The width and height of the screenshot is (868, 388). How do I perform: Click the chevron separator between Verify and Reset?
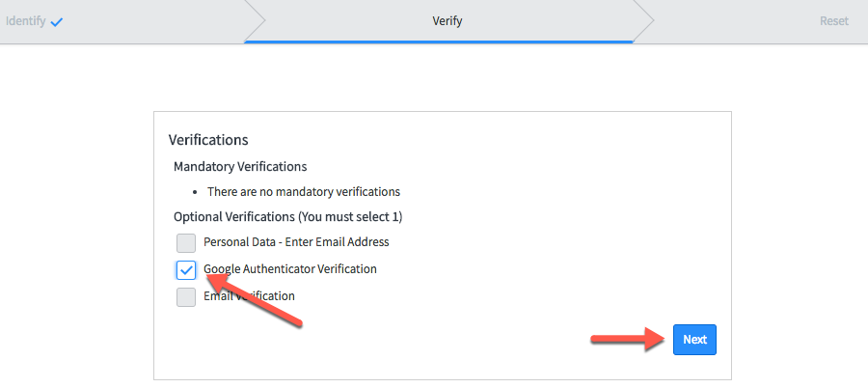[x=644, y=21]
